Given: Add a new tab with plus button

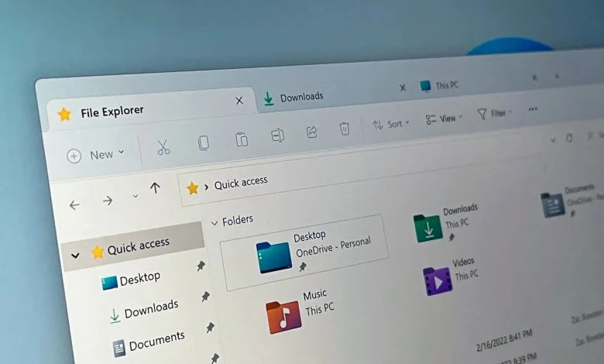Looking at the screenshot, I should pos(557,76).
